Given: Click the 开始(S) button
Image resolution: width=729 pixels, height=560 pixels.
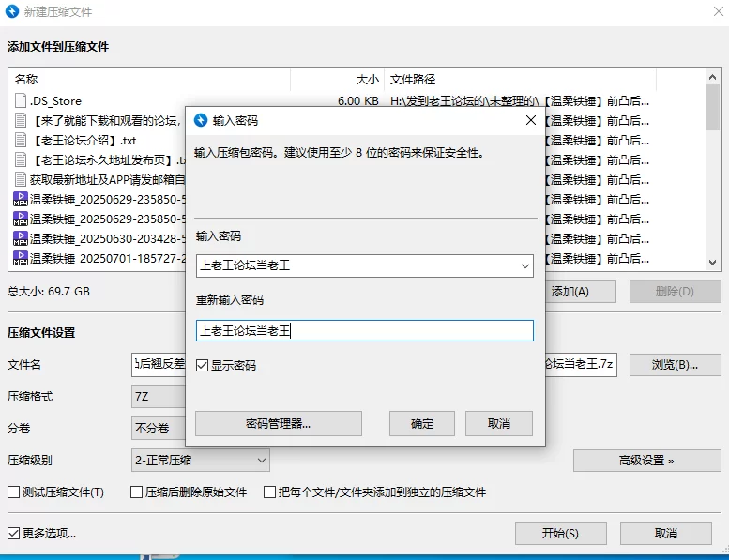Looking at the screenshot, I should [560, 533].
